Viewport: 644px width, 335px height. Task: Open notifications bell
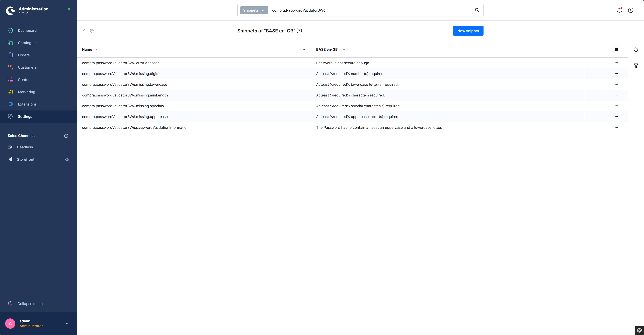pos(619,10)
